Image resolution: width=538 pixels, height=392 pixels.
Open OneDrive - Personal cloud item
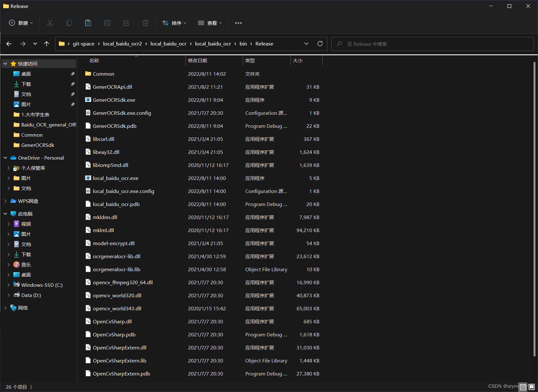pyautogui.click(x=41, y=158)
